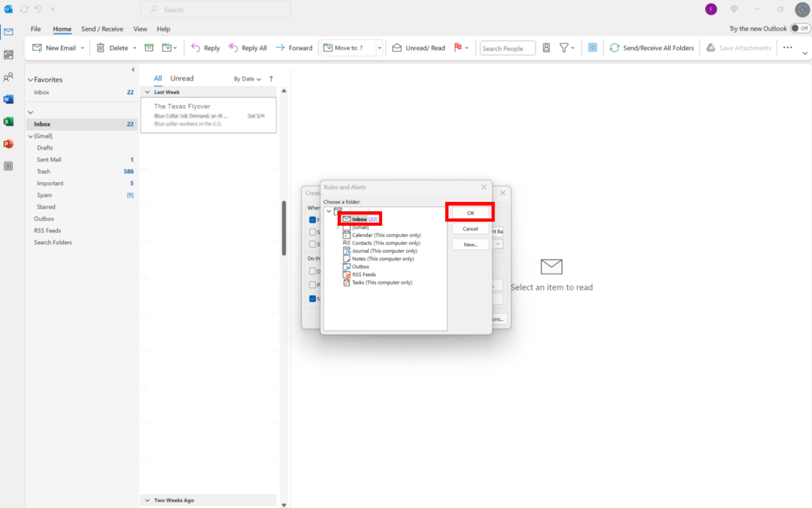Open the Address Book icon
Screen dimensions: 812x508
546,48
